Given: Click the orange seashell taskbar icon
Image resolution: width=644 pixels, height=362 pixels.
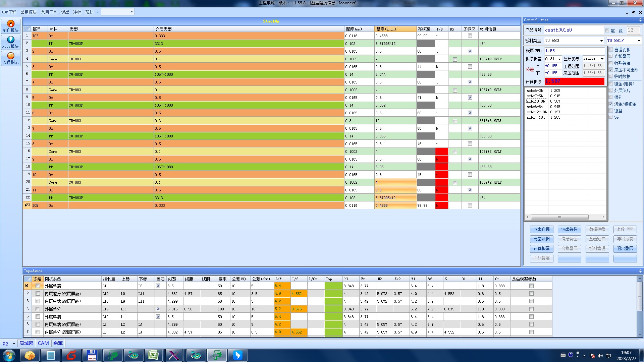Looking at the screenshot, I should [30, 355].
